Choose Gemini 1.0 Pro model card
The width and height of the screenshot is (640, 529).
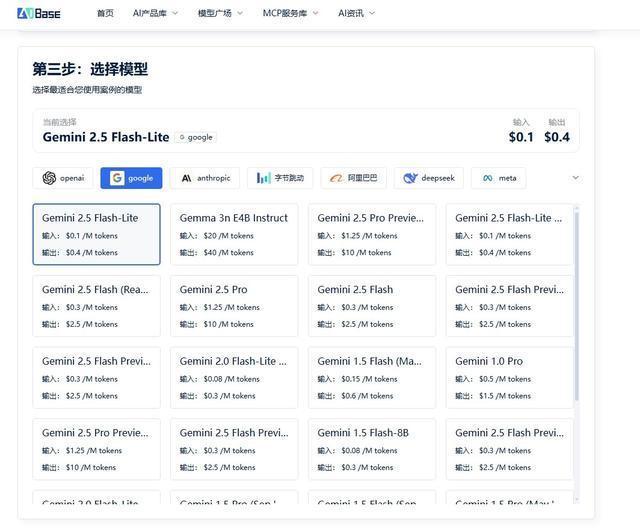(509, 378)
